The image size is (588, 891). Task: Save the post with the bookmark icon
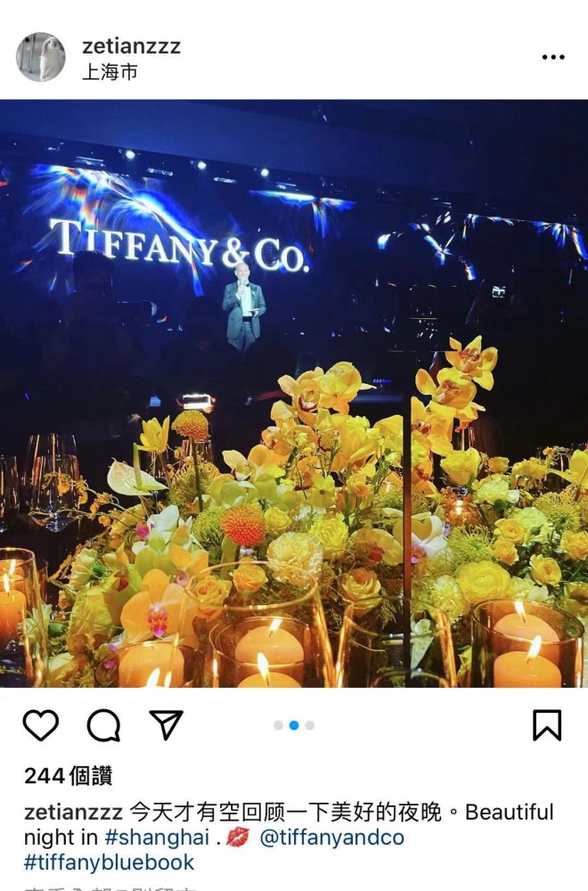coord(547,725)
